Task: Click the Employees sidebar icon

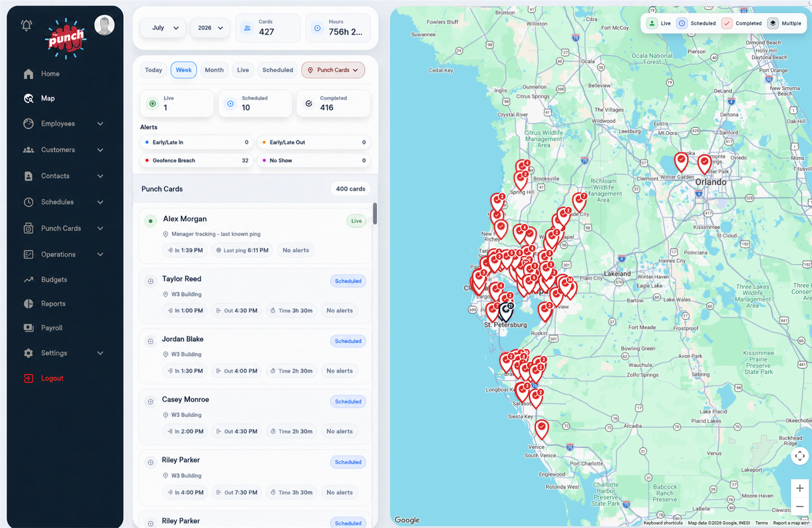Action: tap(29, 124)
